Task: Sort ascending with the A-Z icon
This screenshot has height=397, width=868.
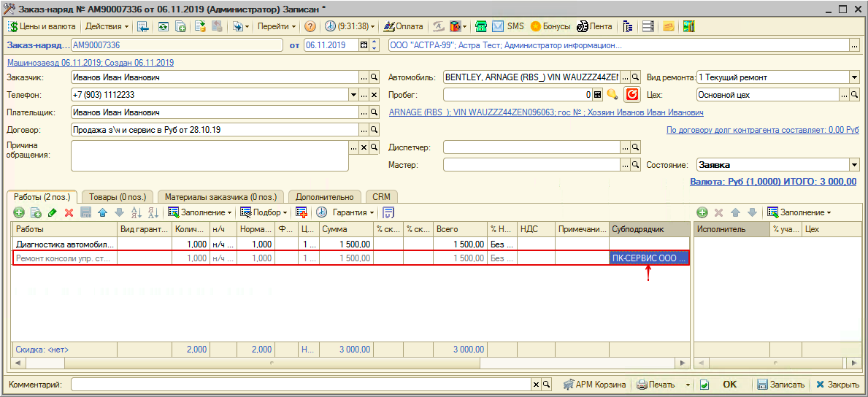Action: (x=137, y=212)
